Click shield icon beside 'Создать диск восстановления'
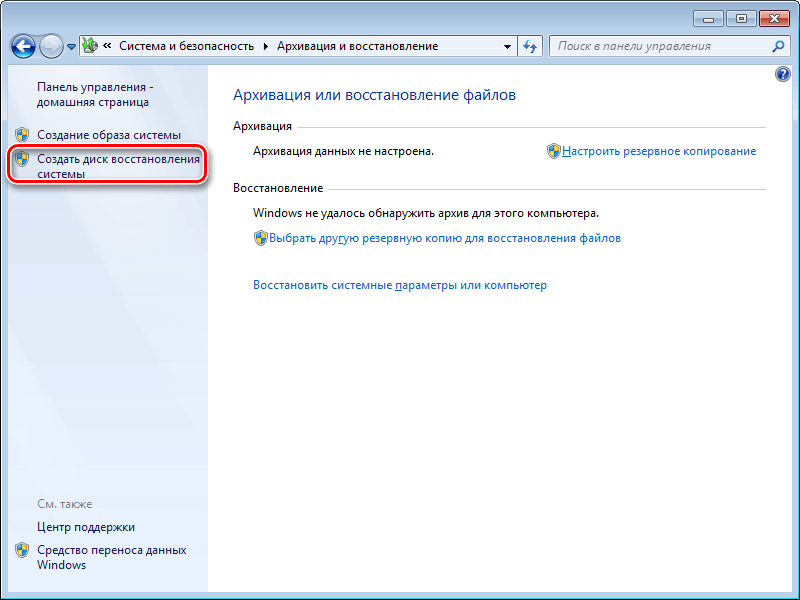The image size is (800, 600). point(22,159)
